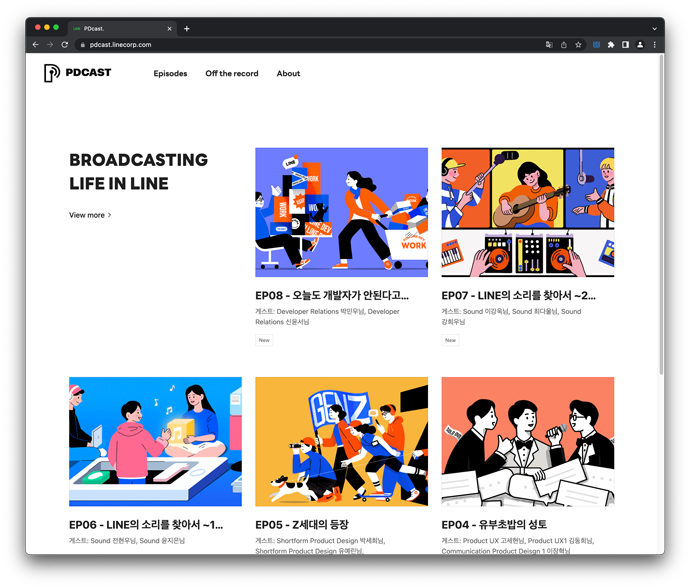Click the EP08 episode title
The width and height of the screenshot is (690, 588).
point(332,295)
